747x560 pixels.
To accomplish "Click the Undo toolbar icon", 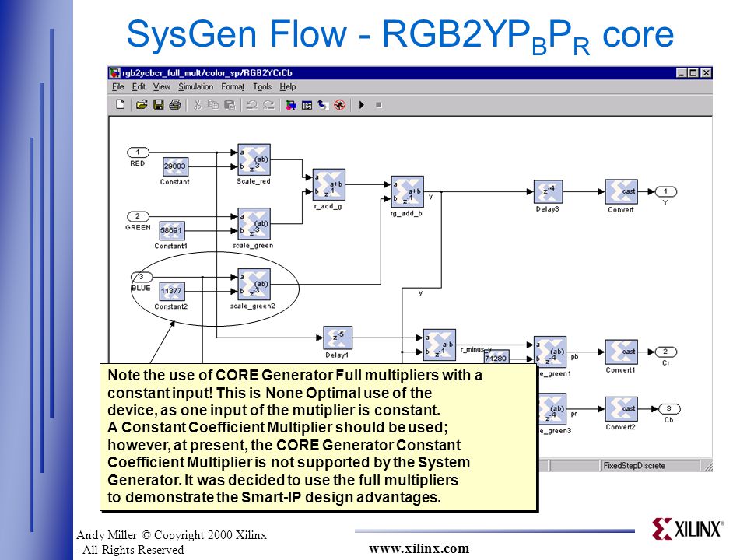I will (252, 105).
